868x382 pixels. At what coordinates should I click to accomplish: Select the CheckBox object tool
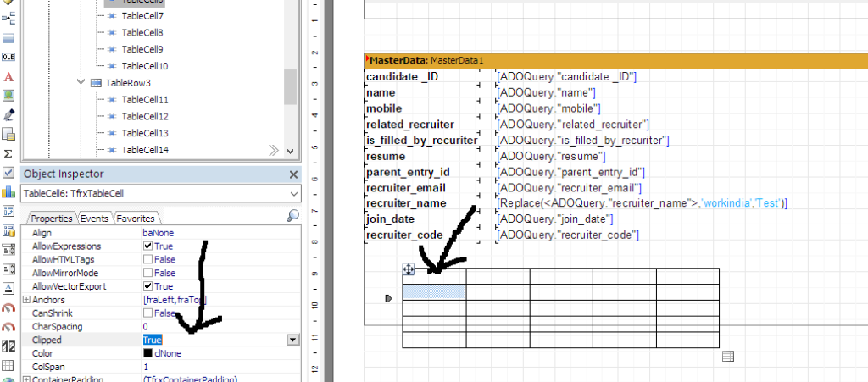pos(8,173)
